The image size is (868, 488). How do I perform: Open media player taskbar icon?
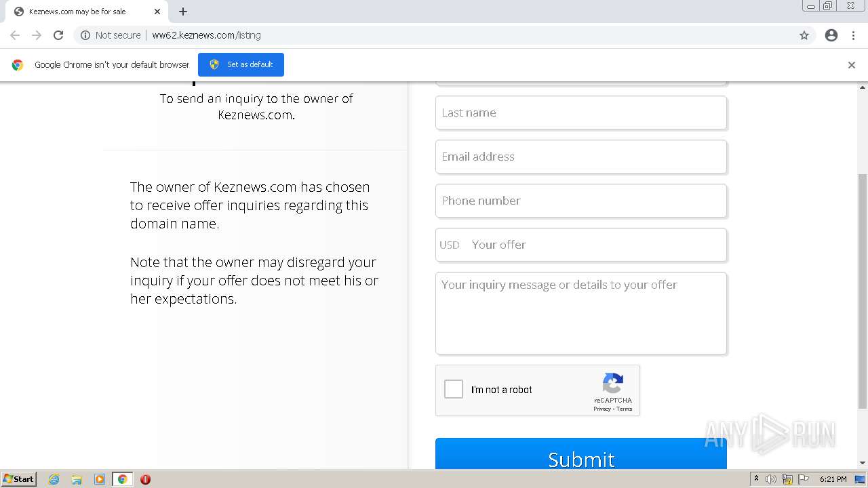pos(100,479)
